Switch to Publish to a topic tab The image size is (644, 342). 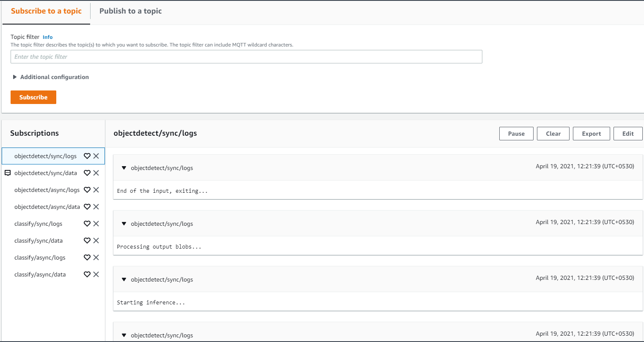[x=130, y=11]
